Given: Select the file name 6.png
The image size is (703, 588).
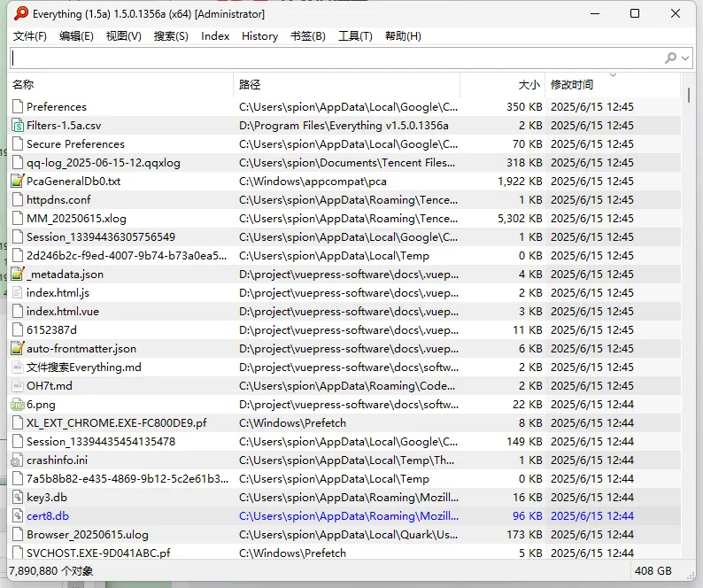Looking at the screenshot, I should click(42, 405).
